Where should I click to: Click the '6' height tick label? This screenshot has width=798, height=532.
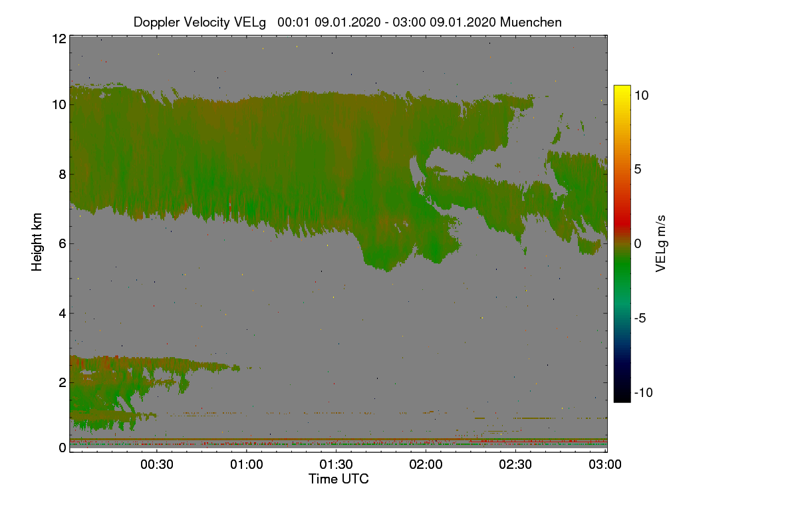pos(62,243)
